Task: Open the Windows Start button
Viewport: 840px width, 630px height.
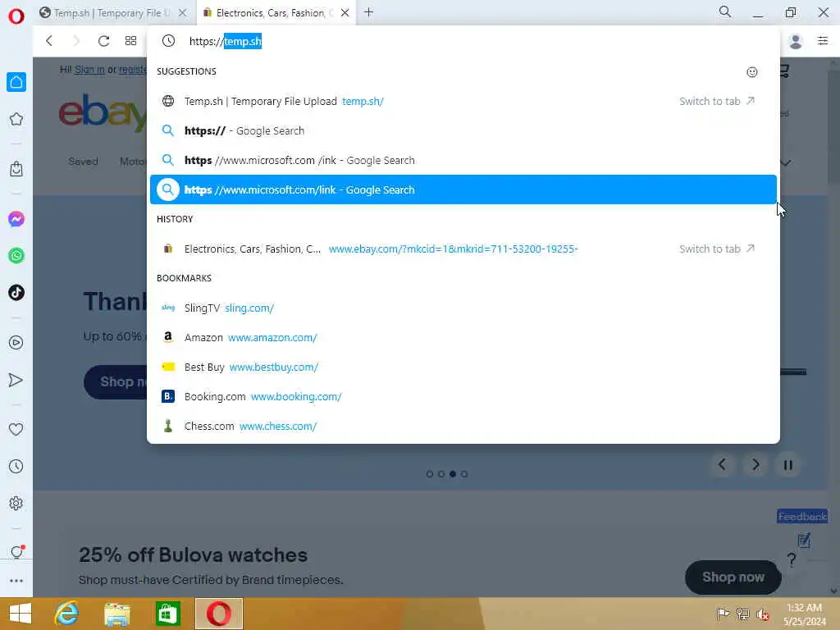Action: pyautogui.click(x=21, y=614)
